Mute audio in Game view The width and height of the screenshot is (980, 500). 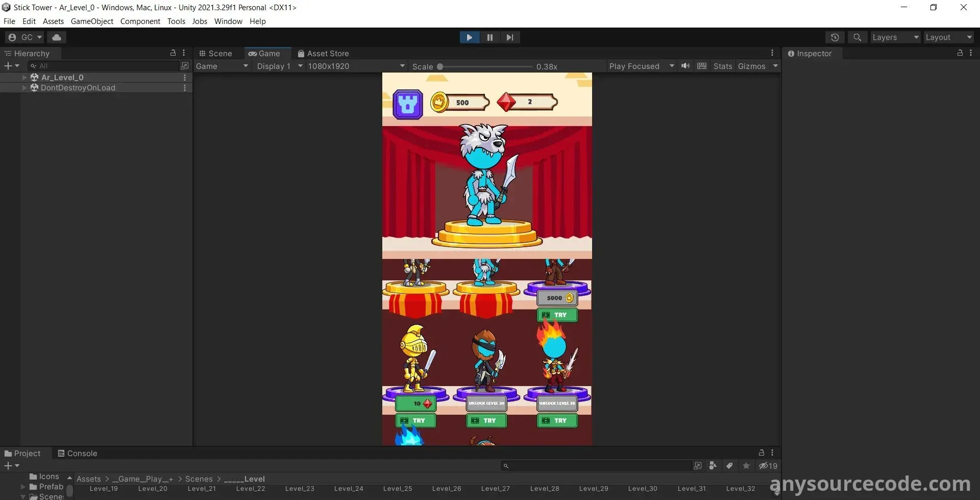click(x=685, y=66)
